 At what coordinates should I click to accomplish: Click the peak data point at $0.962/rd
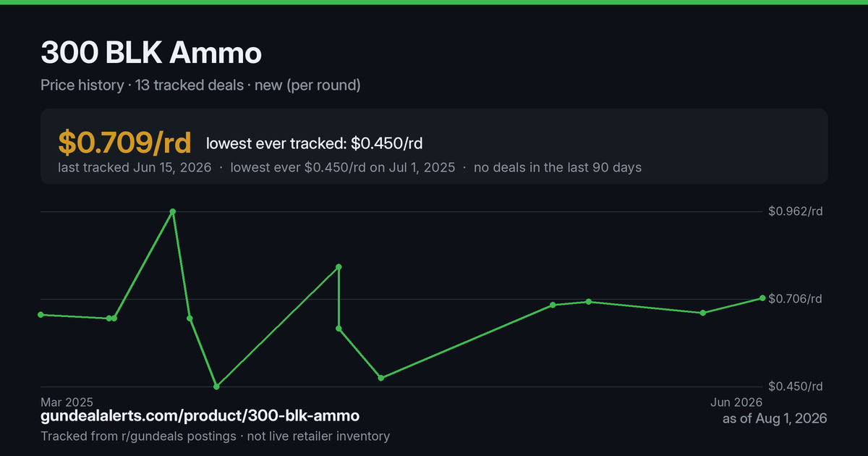point(172,211)
